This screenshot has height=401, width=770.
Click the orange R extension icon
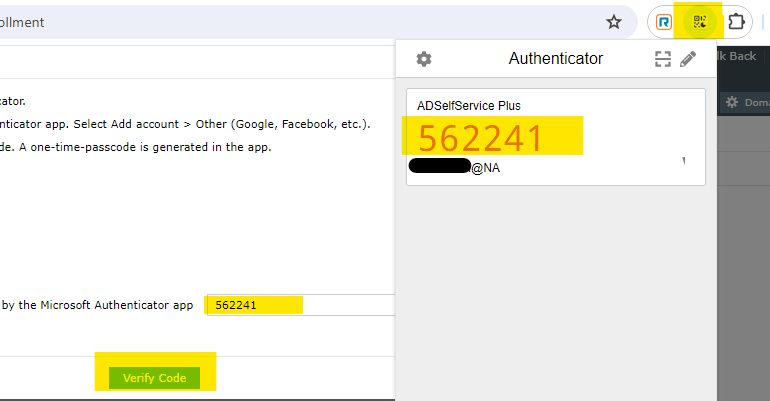tap(664, 22)
